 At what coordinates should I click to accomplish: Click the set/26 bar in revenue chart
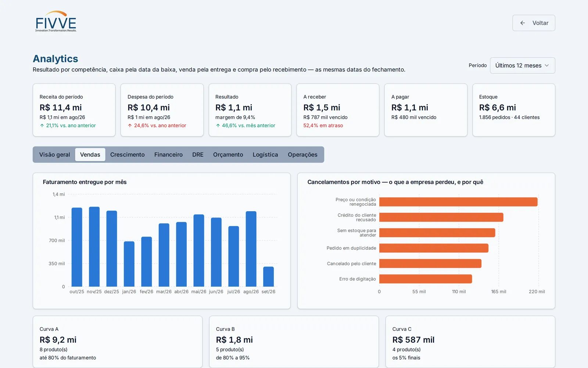(x=268, y=276)
